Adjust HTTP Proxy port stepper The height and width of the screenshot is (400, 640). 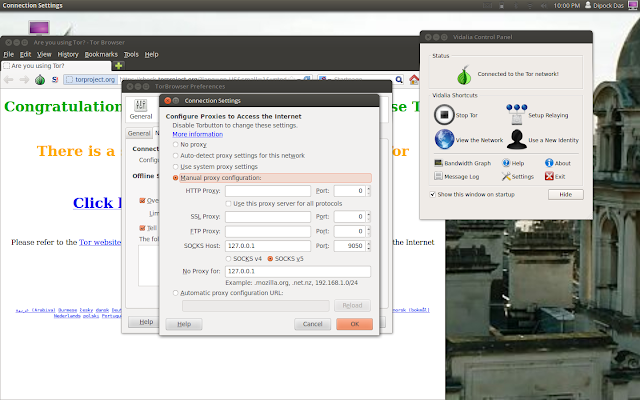(369, 191)
